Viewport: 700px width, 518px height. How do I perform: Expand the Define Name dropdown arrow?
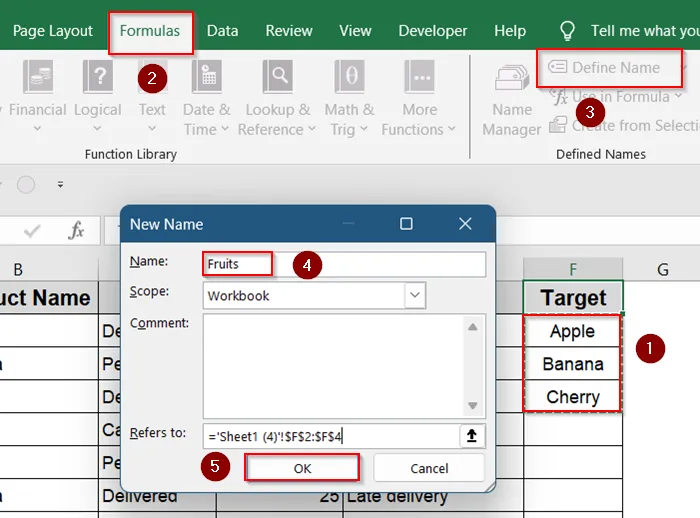point(683,67)
